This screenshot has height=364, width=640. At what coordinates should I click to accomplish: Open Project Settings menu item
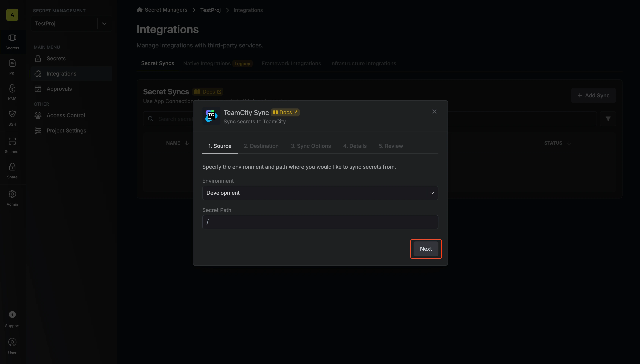tap(72, 131)
